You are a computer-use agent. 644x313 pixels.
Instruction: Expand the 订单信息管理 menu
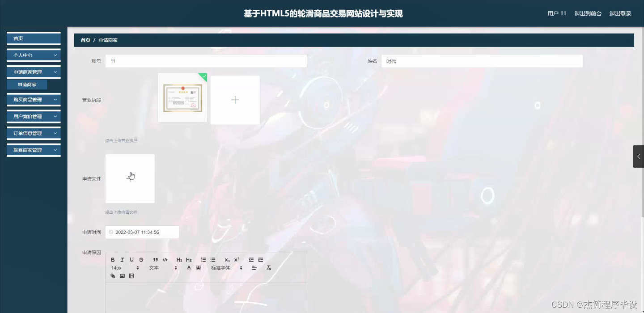[x=33, y=133]
